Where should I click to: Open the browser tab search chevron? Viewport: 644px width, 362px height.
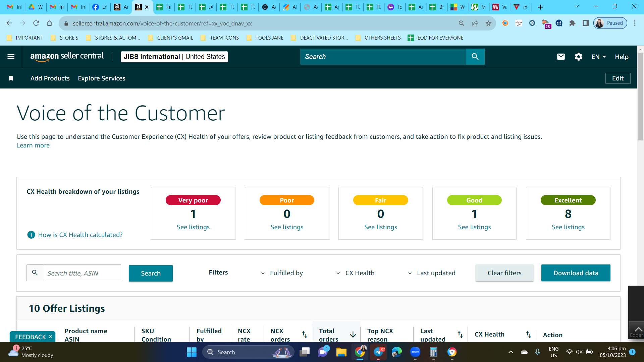point(577,6)
